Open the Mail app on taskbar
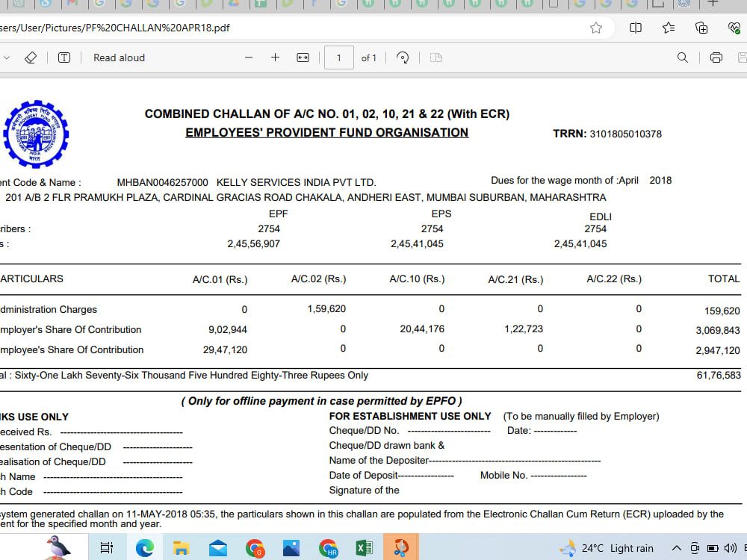 (x=217, y=548)
